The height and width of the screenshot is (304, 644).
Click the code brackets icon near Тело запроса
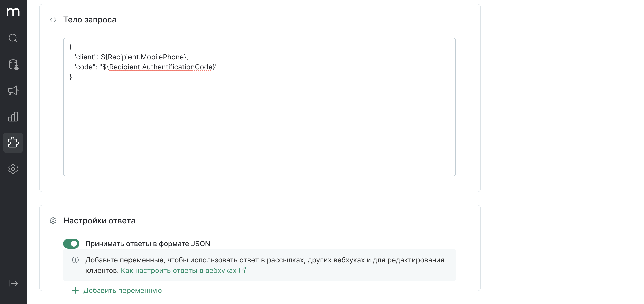coord(53,20)
